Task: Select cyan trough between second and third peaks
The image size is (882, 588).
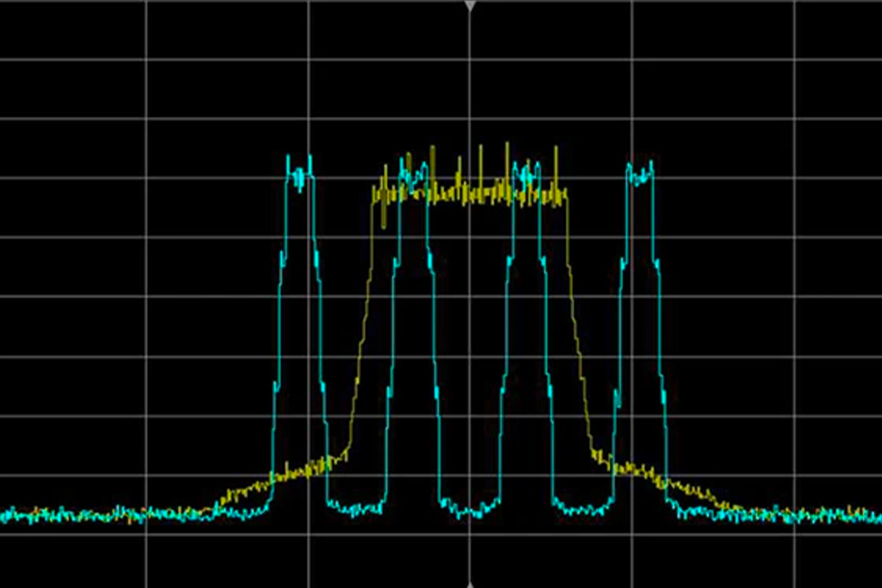Action: 470,510
